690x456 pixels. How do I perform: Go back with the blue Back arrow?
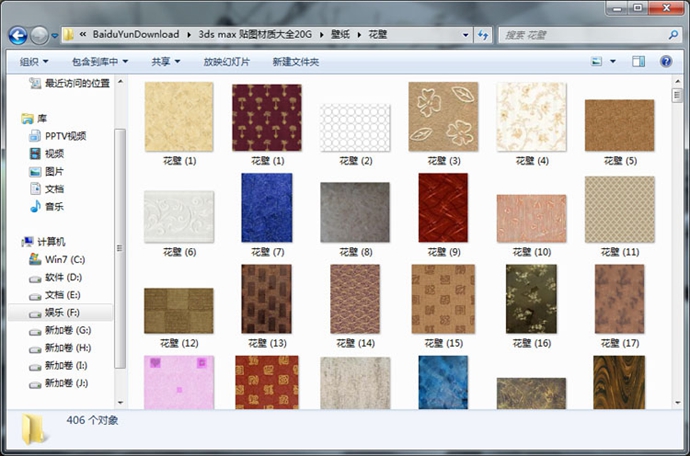pos(18,36)
